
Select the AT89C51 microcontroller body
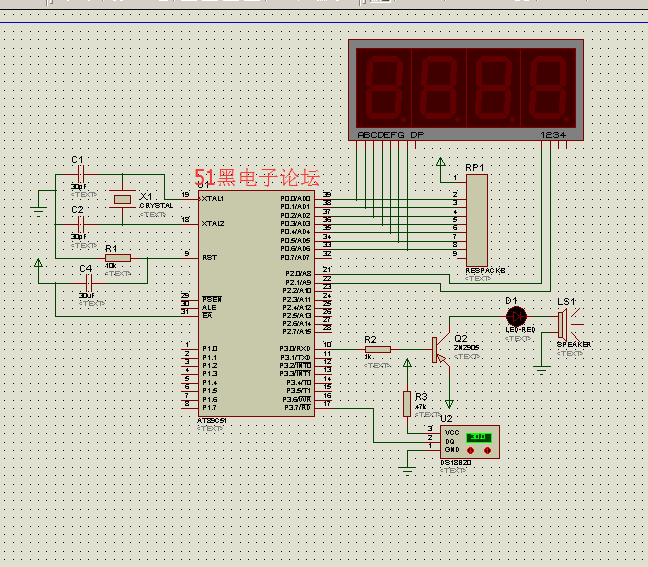(256, 303)
